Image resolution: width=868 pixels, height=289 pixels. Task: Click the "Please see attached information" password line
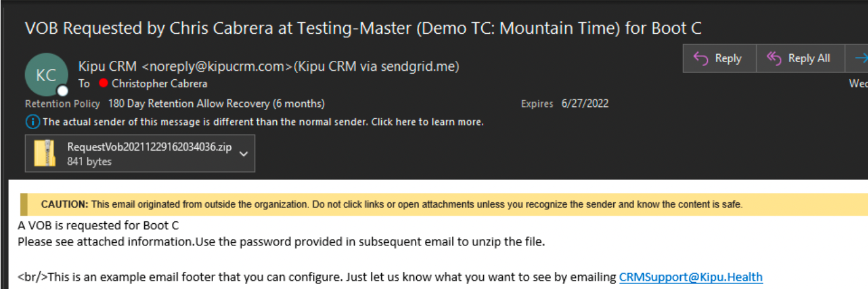(281, 242)
